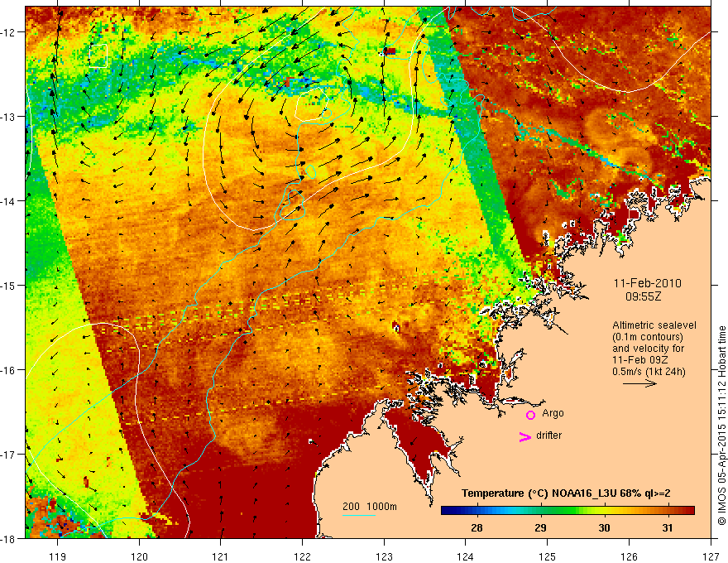Click the magenta drifter arrowhead legend marker

pyautogui.click(x=525, y=436)
